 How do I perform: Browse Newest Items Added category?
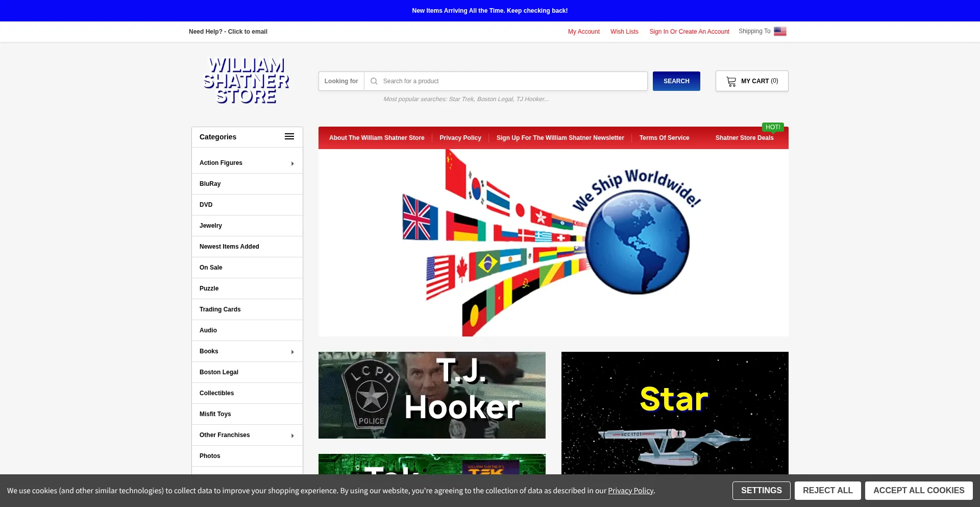(247, 247)
